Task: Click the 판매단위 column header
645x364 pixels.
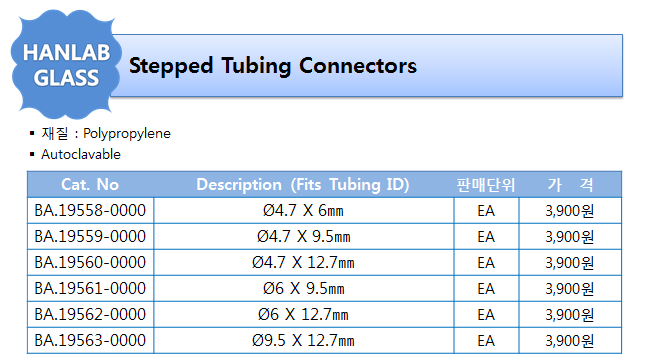Action: coord(486,185)
